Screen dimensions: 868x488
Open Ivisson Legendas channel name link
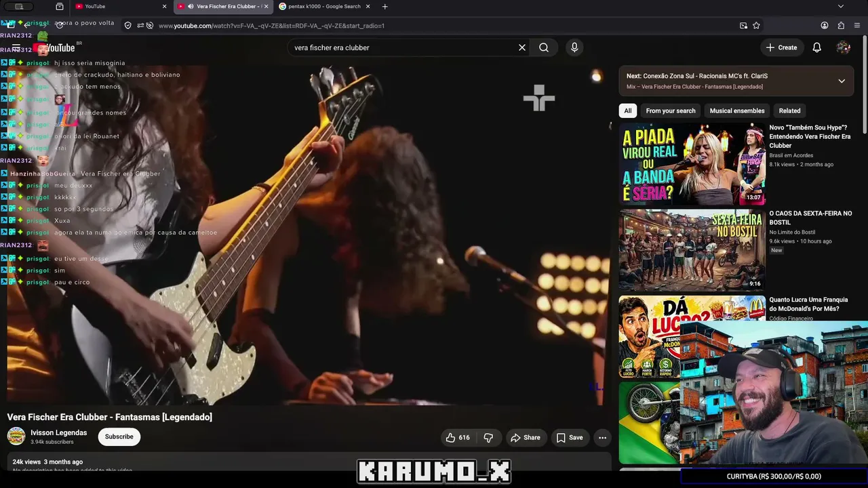tap(59, 433)
